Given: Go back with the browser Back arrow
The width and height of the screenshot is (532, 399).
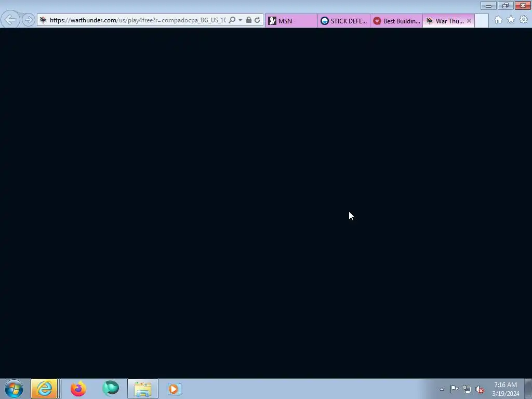Looking at the screenshot, I should [10, 20].
